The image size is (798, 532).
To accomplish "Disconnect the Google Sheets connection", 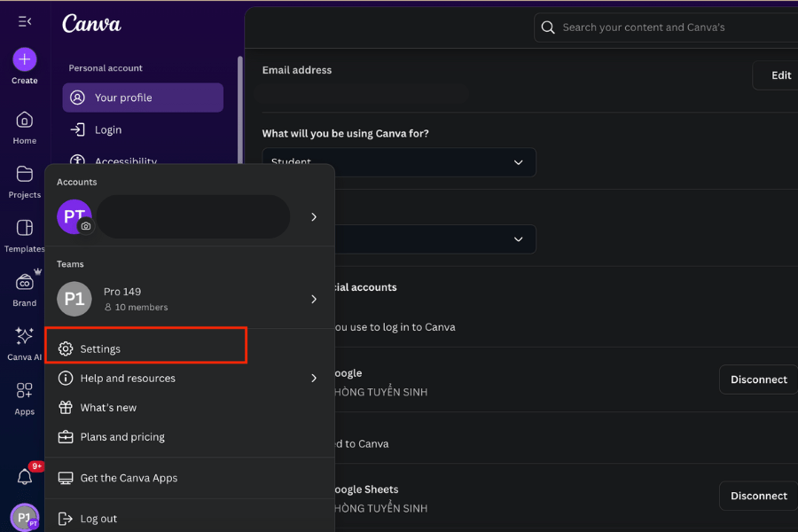I will click(x=758, y=496).
